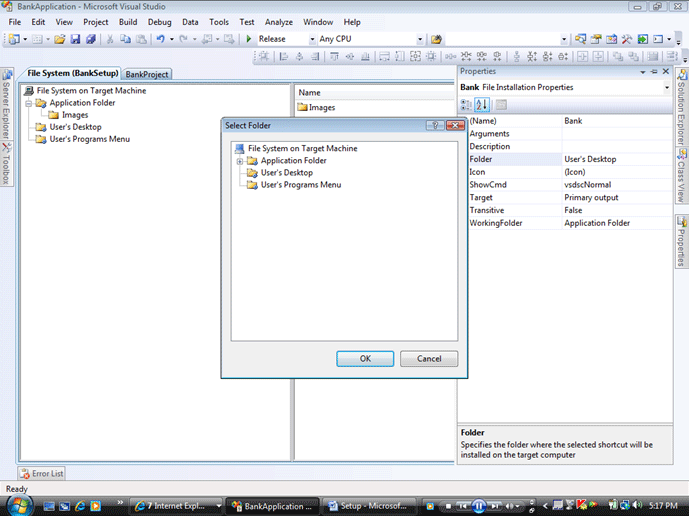Screen dimensions: 689x516
Task: Click the WorkingFolder property row
Action: pyautogui.click(x=570, y=223)
